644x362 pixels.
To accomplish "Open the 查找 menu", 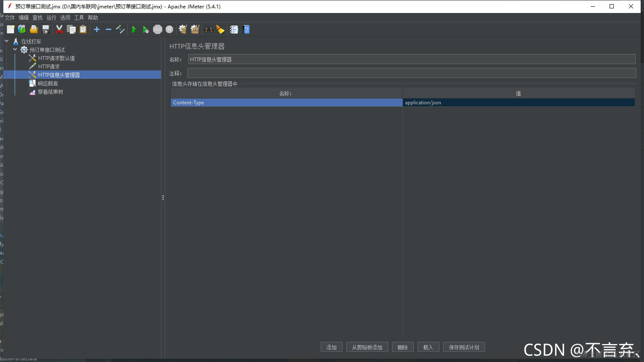I will (x=37, y=18).
